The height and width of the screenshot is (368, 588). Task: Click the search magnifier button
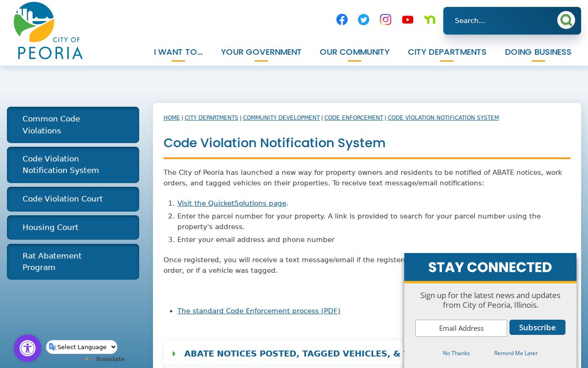tap(566, 20)
